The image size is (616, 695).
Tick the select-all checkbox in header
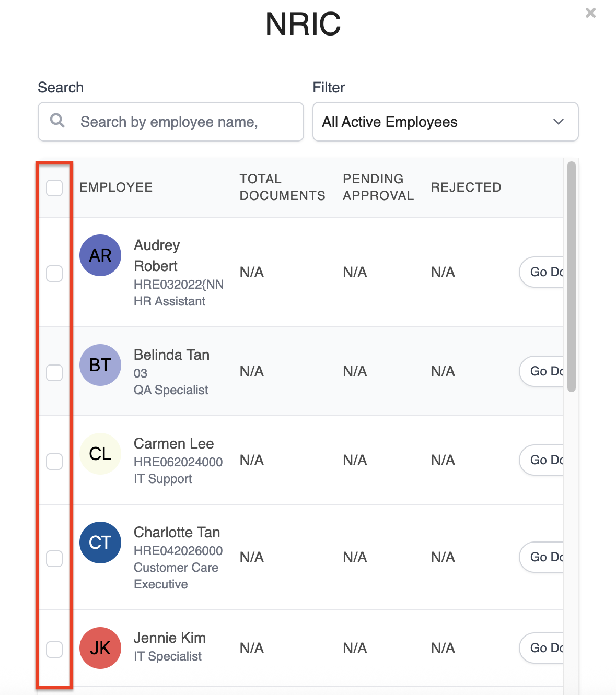[x=54, y=188]
